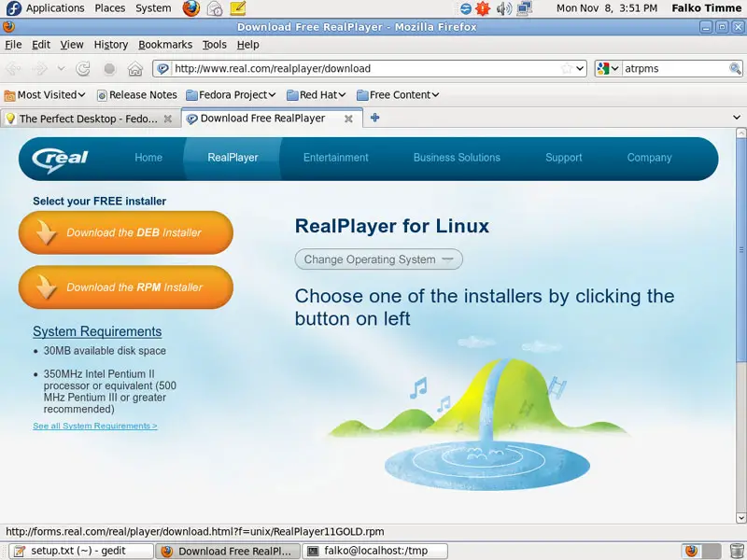Image resolution: width=747 pixels, height=560 pixels.
Task: Go to the Firefox home page
Action: pos(135,68)
